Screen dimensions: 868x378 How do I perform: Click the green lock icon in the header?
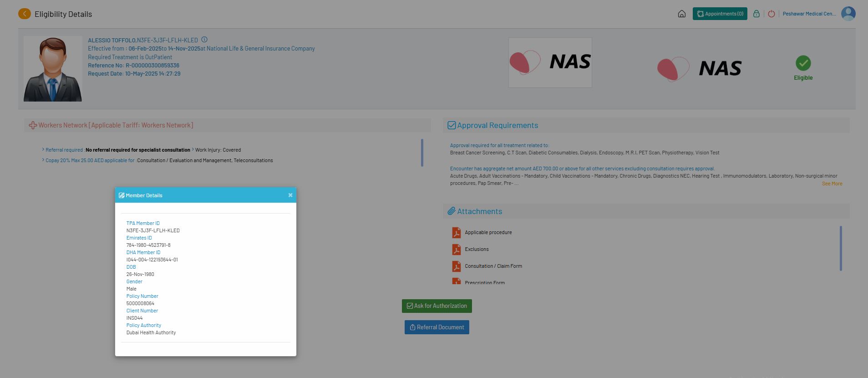(x=756, y=14)
